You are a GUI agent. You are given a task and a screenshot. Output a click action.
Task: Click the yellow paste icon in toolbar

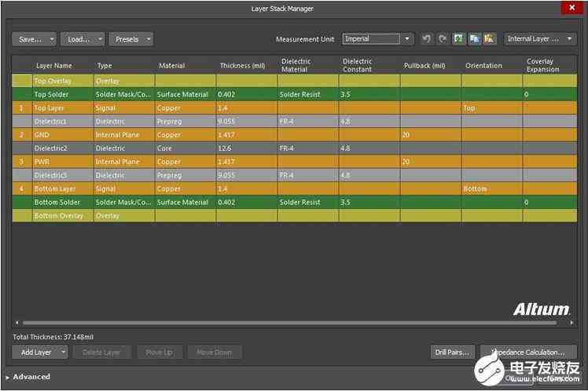click(x=489, y=39)
